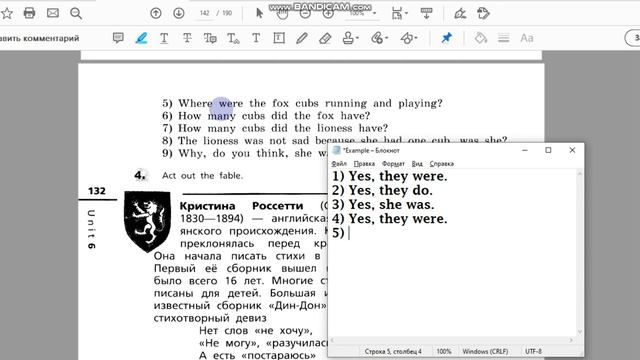Click the scrolling mode icon

pos(427,13)
